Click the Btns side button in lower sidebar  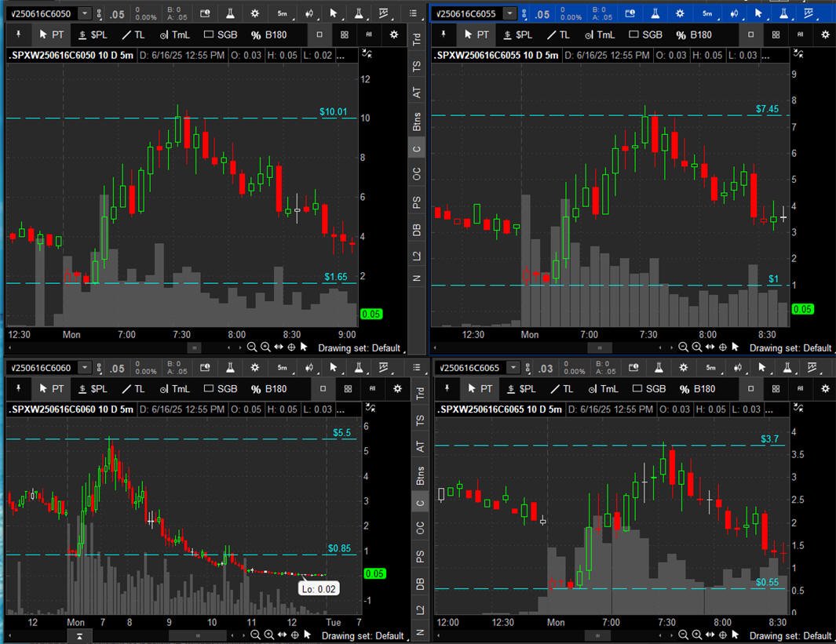pos(419,475)
